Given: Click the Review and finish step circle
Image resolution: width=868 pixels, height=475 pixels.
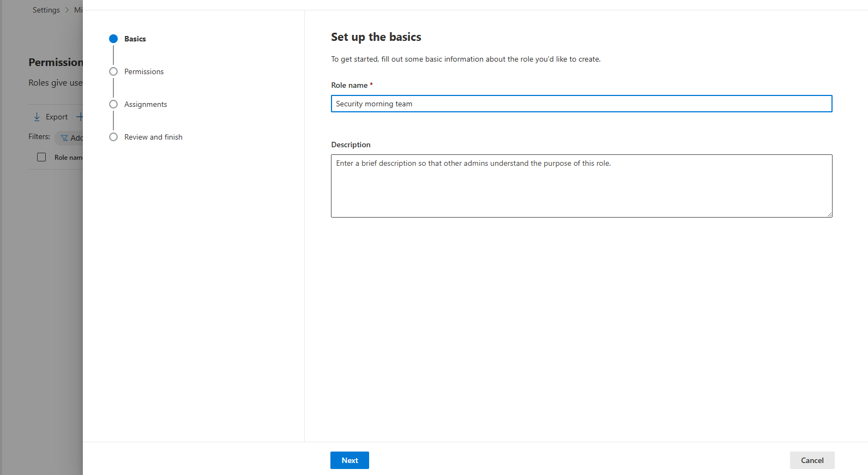Looking at the screenshot, I should pyautogui.click(x=113, y=137).
